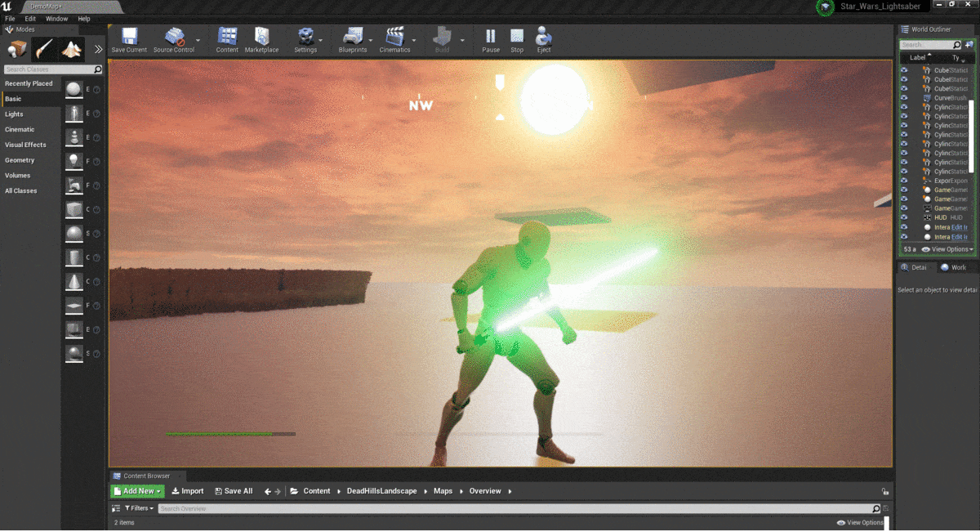Viewport: 980px width, 532px height.
Task: Open the Filters dropdown in Content Browser
Action: click(139, 507)
